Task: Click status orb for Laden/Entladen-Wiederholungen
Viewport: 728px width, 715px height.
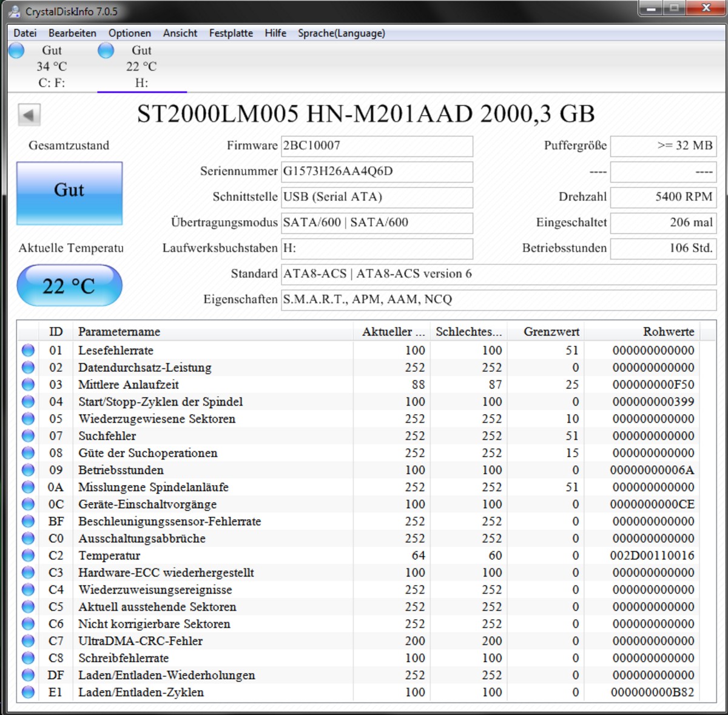Action: pos(28,675)
